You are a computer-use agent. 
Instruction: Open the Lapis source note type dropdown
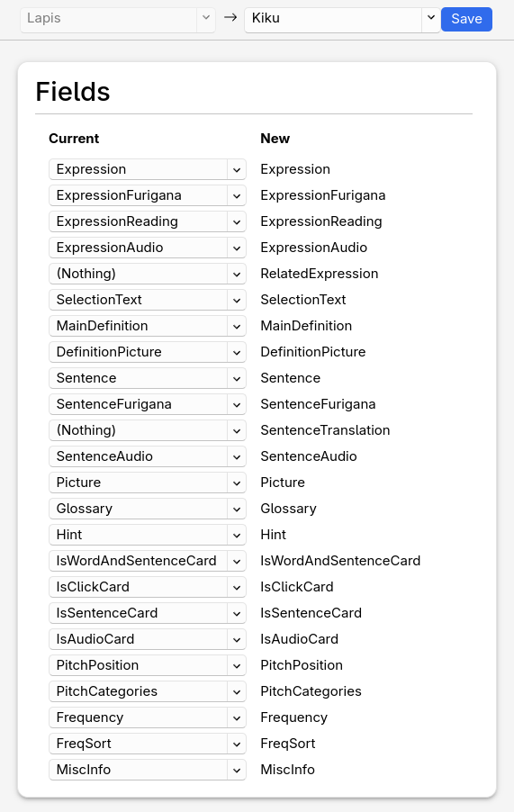click(x=118, y=19)
